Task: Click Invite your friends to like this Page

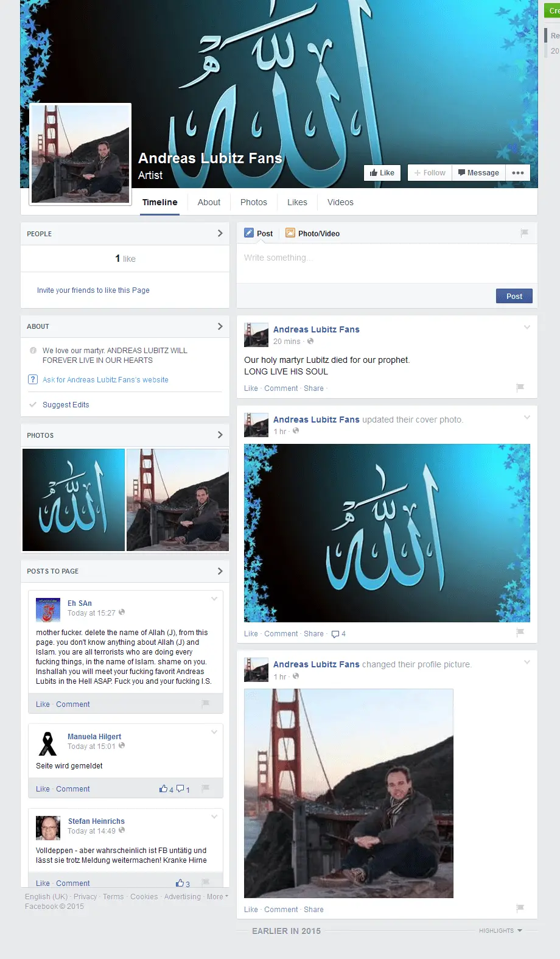Action: pyautogui.click(x=93, y=290)
